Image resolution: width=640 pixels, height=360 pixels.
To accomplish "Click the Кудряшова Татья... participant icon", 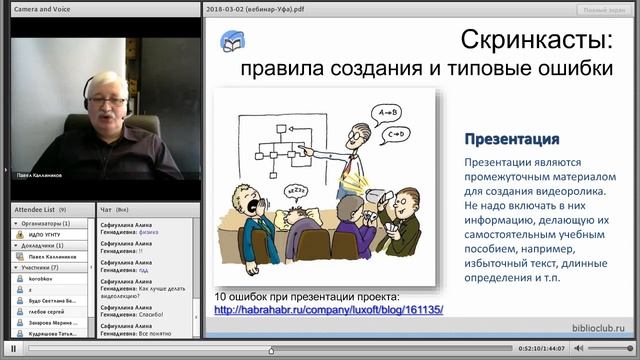I will (x=20, y=333).
